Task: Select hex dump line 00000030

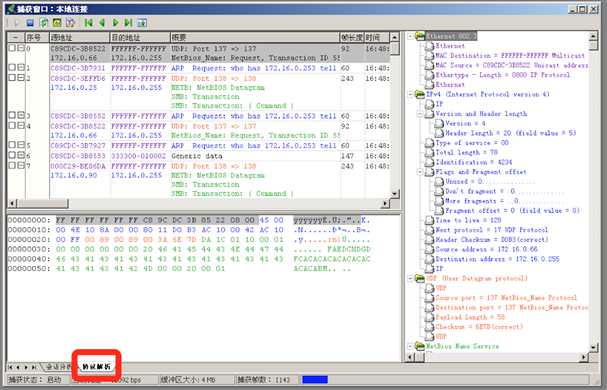Action: tap(189, 249)
